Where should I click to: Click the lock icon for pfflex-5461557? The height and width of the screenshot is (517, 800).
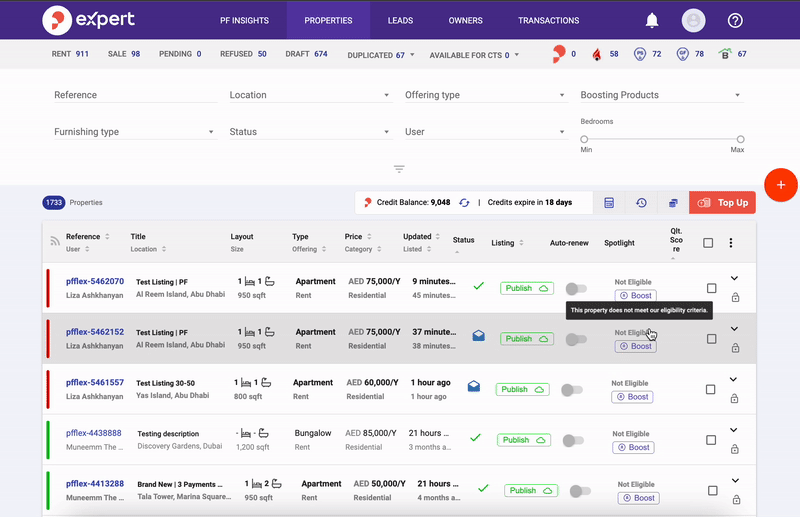(734, 398)
